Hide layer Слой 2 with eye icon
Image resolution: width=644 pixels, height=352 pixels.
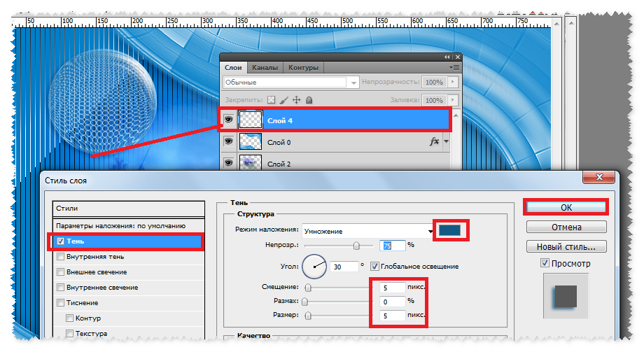click(228, 162)
